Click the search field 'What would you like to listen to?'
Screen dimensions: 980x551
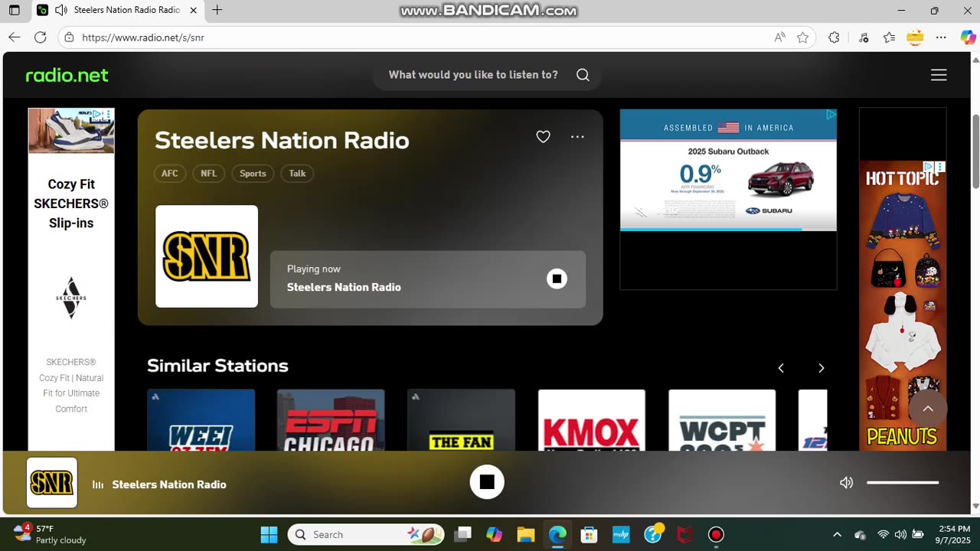click(x=473, y=75)
